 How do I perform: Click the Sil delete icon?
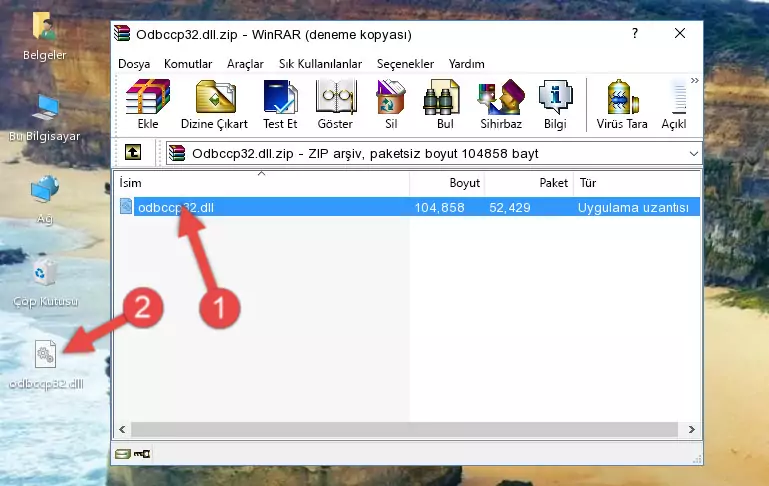point(390,97)
